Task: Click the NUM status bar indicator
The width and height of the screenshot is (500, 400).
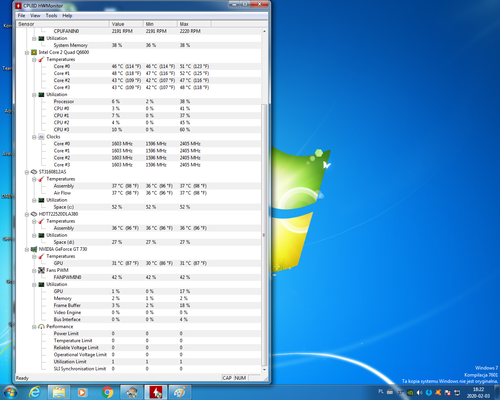Action: click(240, 378)
